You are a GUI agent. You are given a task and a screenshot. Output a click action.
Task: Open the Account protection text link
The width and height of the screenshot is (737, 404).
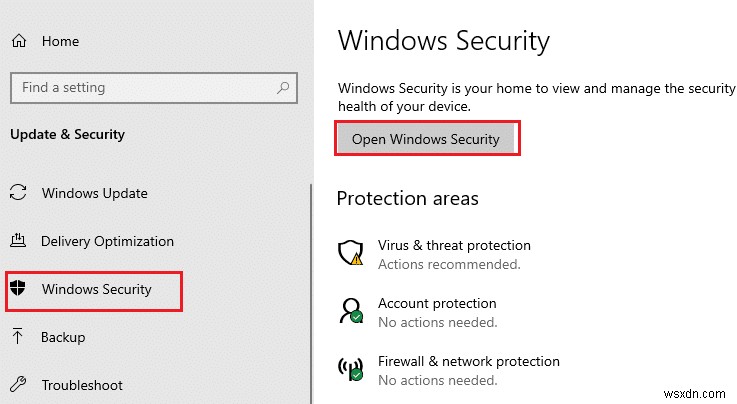(x=437, y=303)
